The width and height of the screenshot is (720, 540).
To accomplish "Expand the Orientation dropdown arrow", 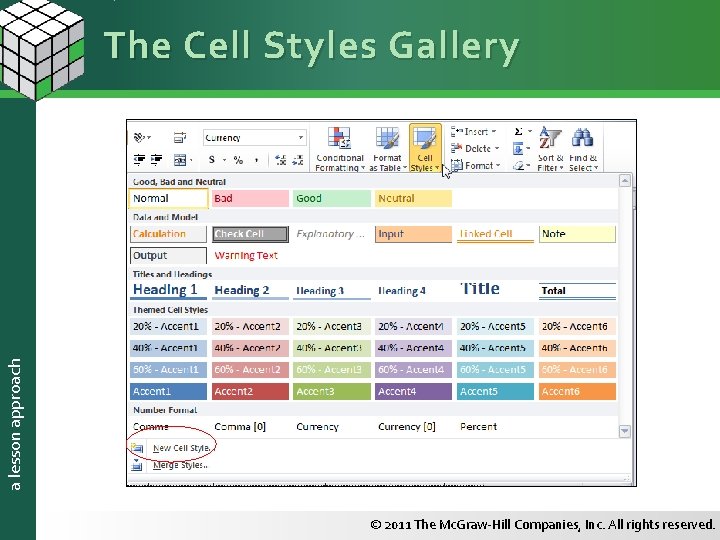I will click(x=149, y=137).
